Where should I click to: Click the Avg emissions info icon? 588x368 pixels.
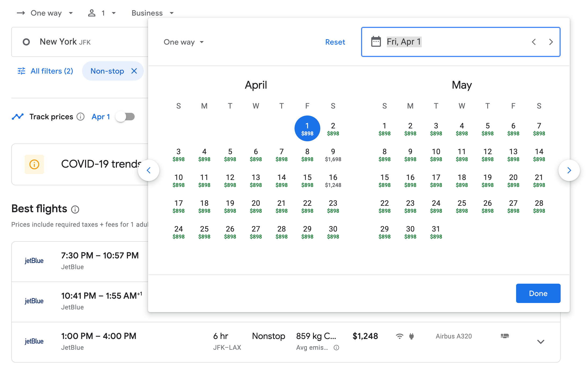click(x=336, y=348)
